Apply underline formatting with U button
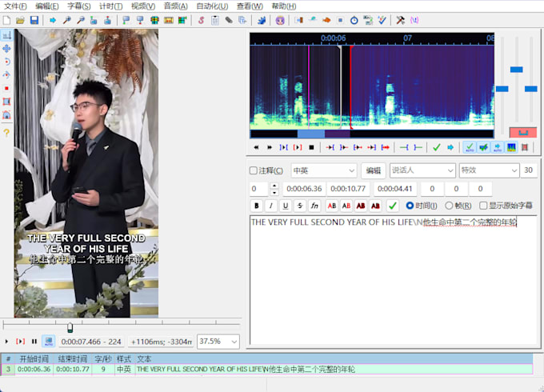544x392 pixels. pos(285,206)
